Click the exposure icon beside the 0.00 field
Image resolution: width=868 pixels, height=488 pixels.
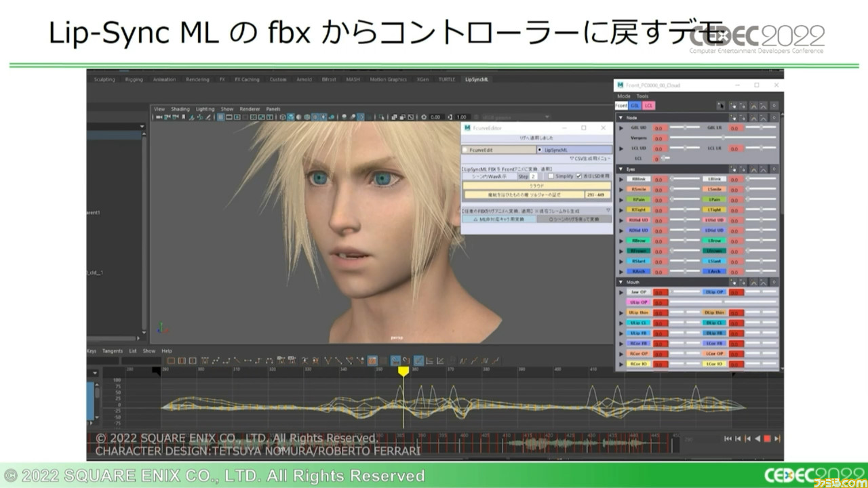[x=424, y=117]
